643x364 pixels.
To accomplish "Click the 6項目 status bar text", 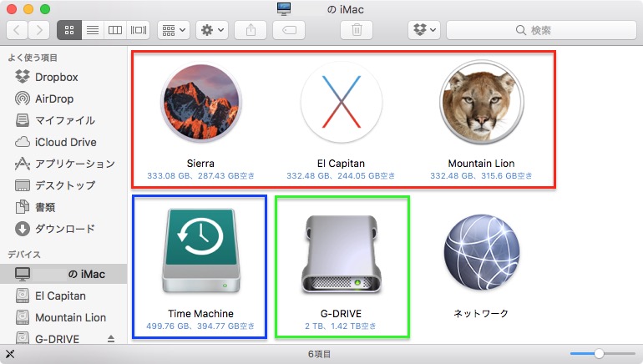I will click(x=320, y=354).
